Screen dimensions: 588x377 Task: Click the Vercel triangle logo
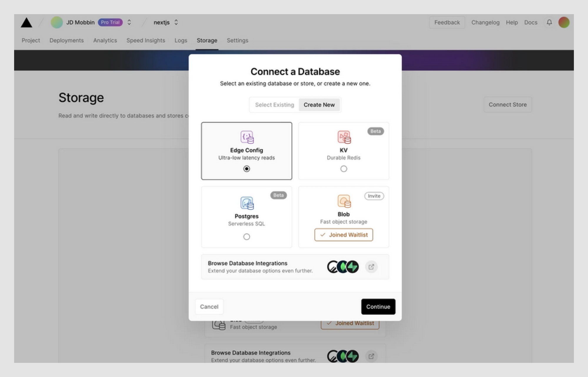coord(26,22)
